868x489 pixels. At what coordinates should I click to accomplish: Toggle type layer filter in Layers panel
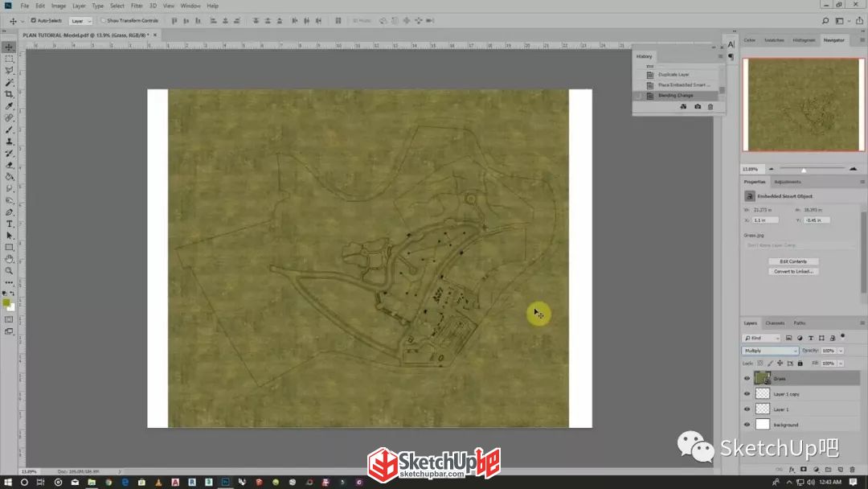[x=811, y=338]
